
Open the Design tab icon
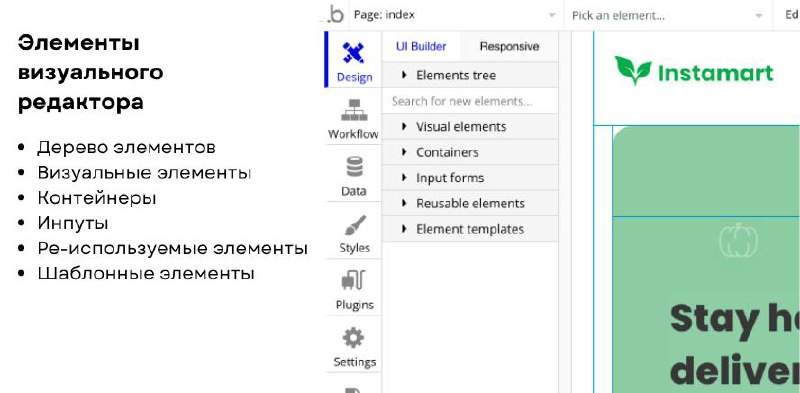click(353, 53)
